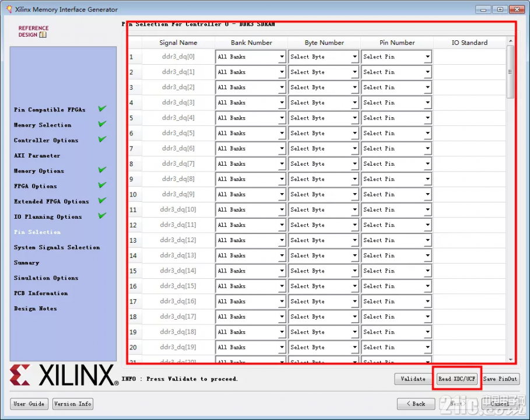The height and width of the screenshot is (420, 530).
Task: Click row header number 12
Action: click(x=135, y=225)
